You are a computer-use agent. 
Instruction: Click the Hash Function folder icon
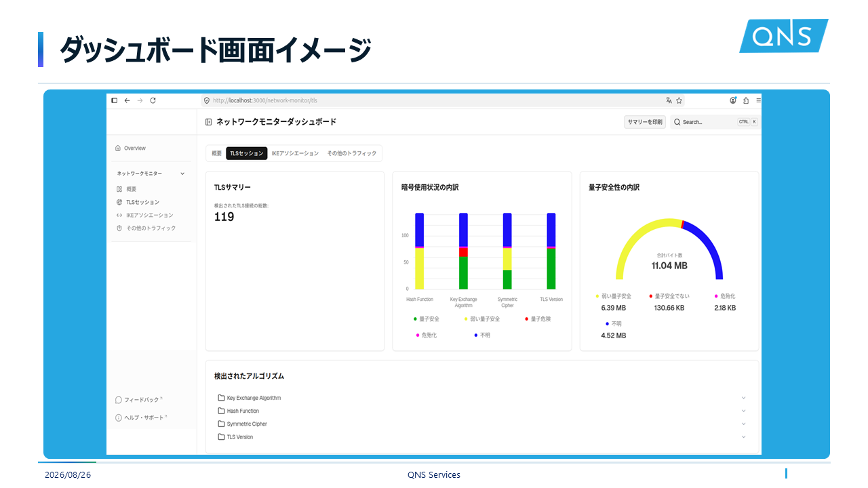(x=221, y=411)
